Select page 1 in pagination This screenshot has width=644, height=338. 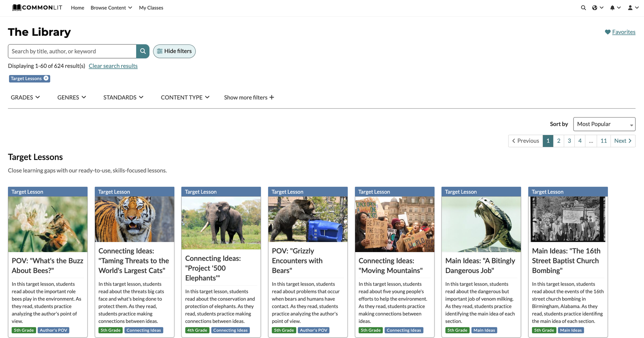[548, 141]
